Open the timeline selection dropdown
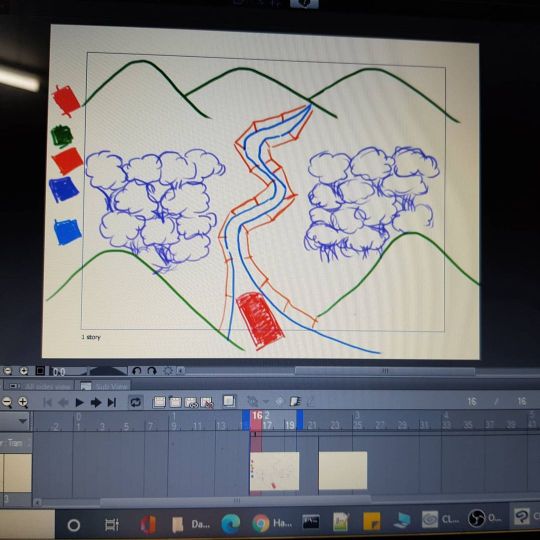 click(23, 421)
